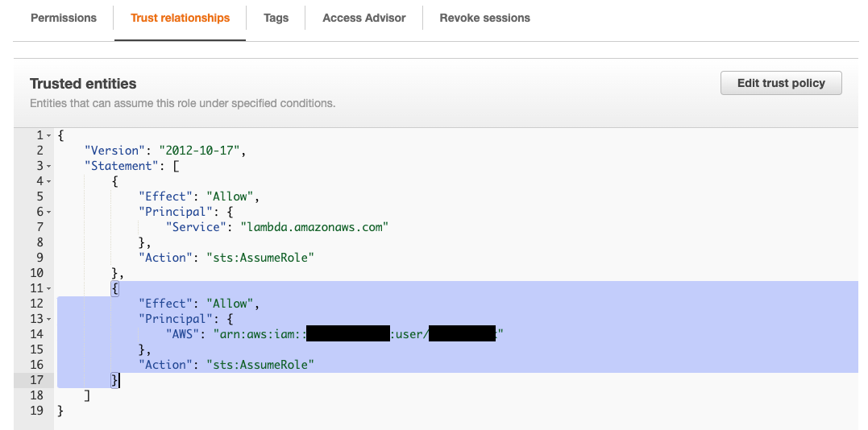
Task: Click "Effect" key on line 5
Action: [166, 196]
